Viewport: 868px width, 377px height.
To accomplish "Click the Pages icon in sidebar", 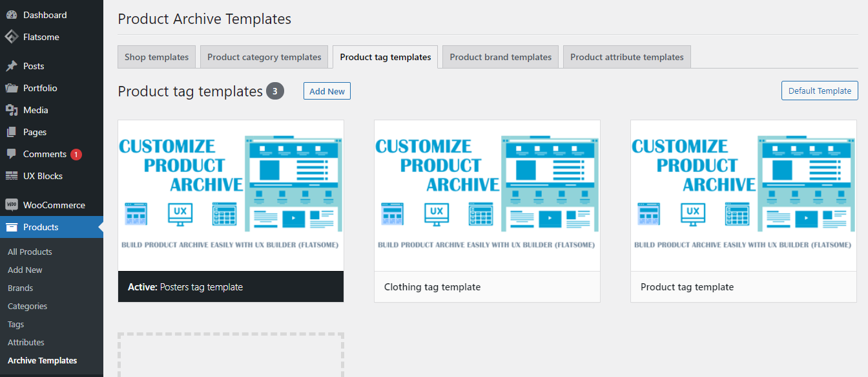I will tap(12, 132).
